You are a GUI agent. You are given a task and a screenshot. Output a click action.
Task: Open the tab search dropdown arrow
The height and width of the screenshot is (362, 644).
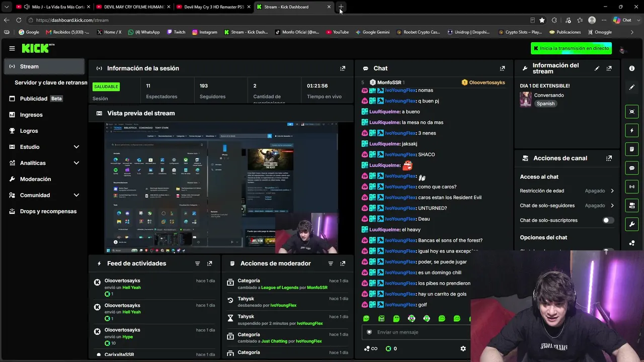7,7
